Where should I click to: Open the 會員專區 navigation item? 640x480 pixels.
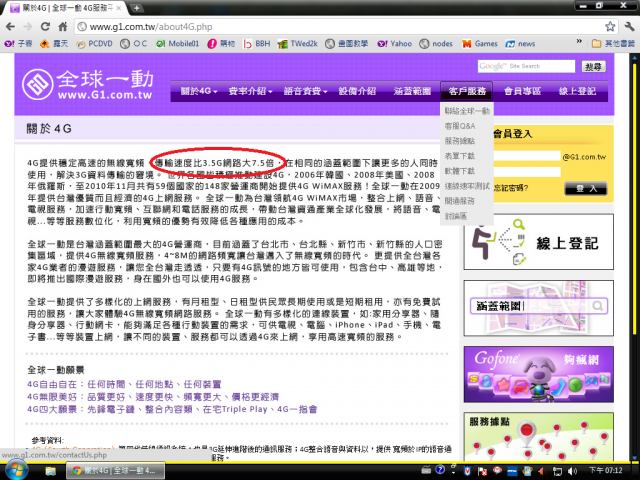pyautogui.click(x=522, y=91)
